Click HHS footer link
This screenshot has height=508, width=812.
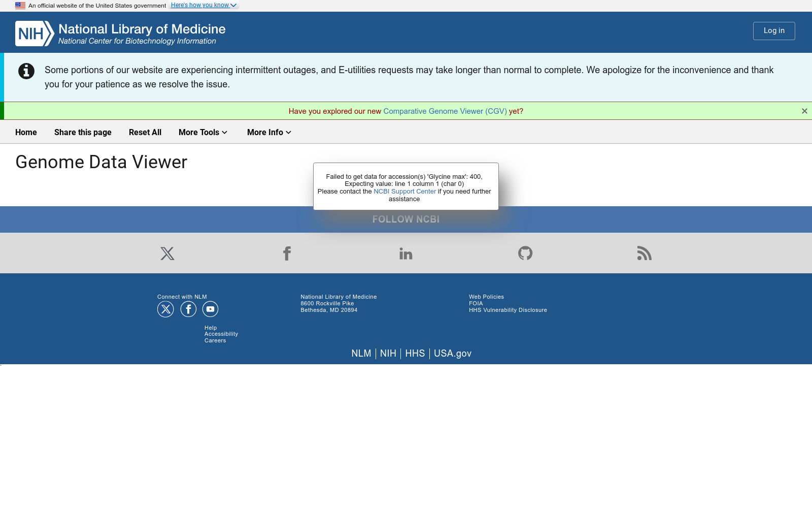pyautogui.click(x=415, y=354)
